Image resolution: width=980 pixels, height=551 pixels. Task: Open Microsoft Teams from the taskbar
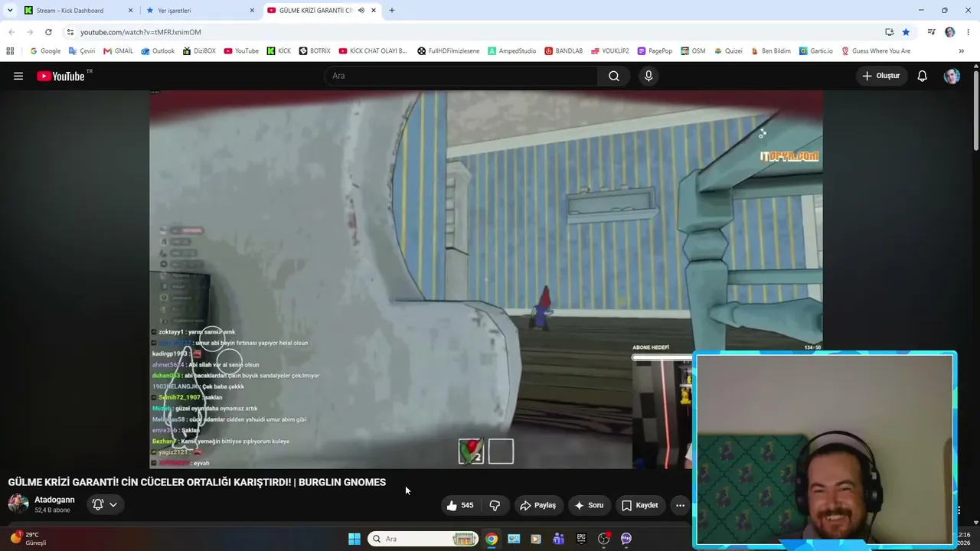pos(559,539)
